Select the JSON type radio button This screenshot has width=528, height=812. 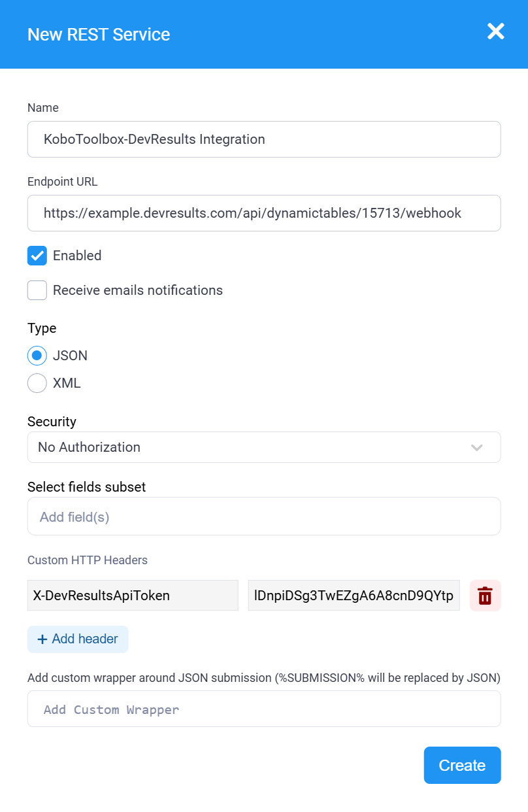pos(37,356)
